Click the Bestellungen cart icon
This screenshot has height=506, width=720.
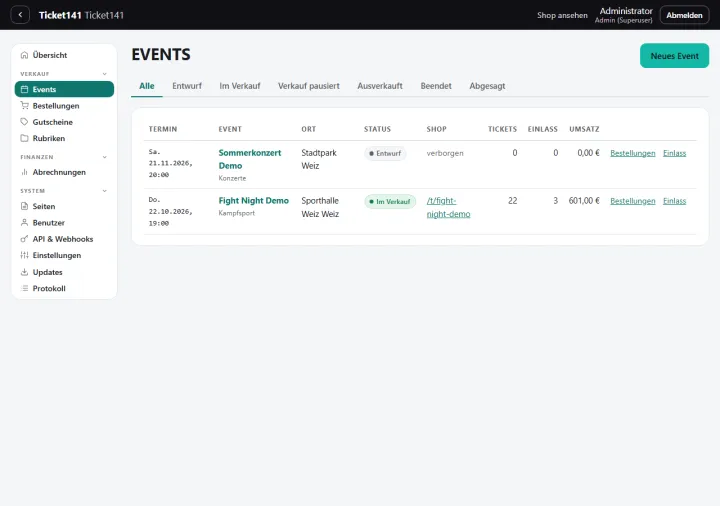coord(24,106)
